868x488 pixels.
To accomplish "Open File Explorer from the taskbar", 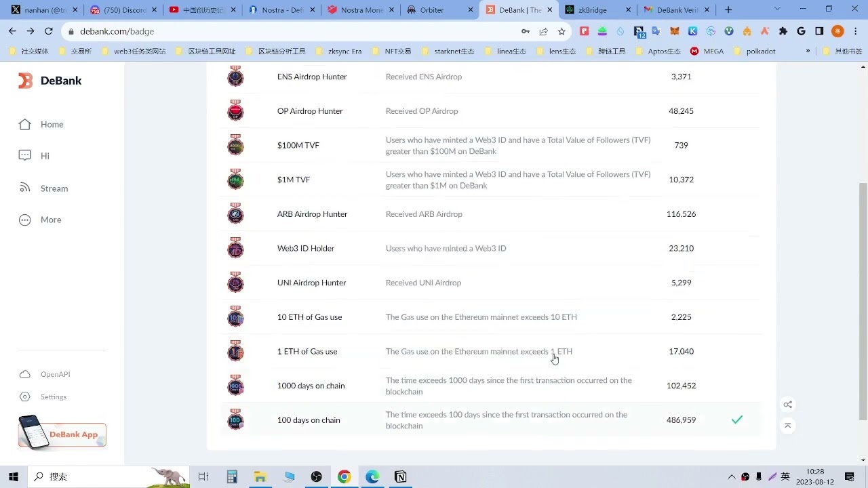I will 260,477.
